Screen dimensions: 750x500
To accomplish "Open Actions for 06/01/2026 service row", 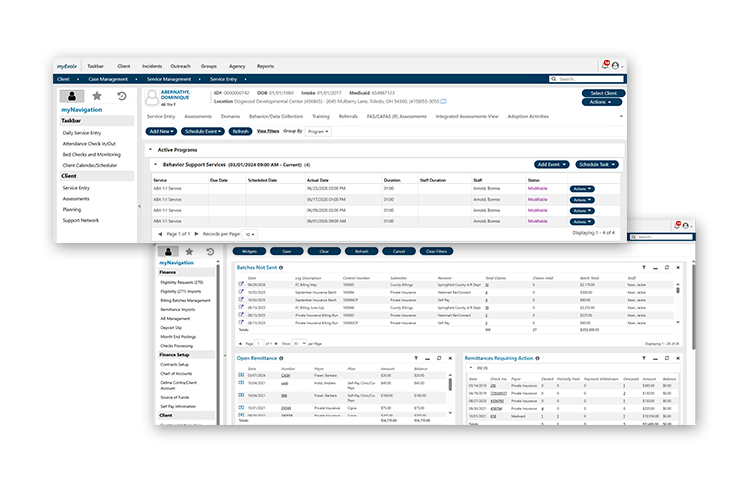I will pos(582,222).
